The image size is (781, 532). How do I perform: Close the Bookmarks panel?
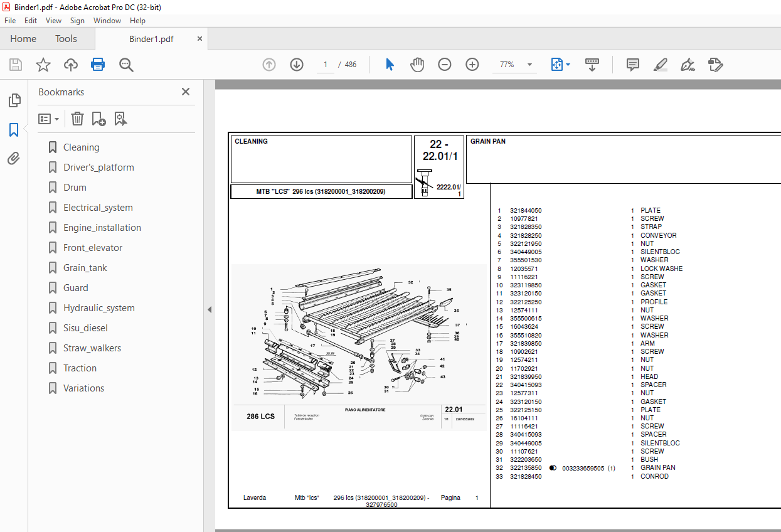[186, 92]
